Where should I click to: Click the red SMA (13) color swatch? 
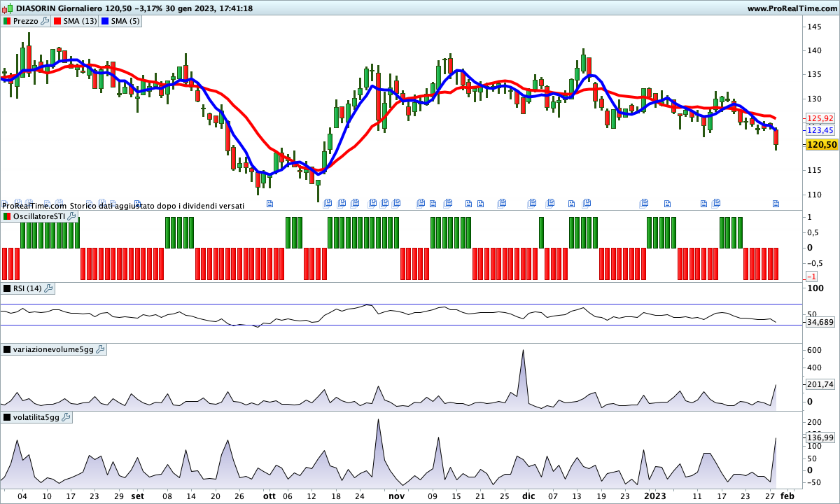[57, 21]
